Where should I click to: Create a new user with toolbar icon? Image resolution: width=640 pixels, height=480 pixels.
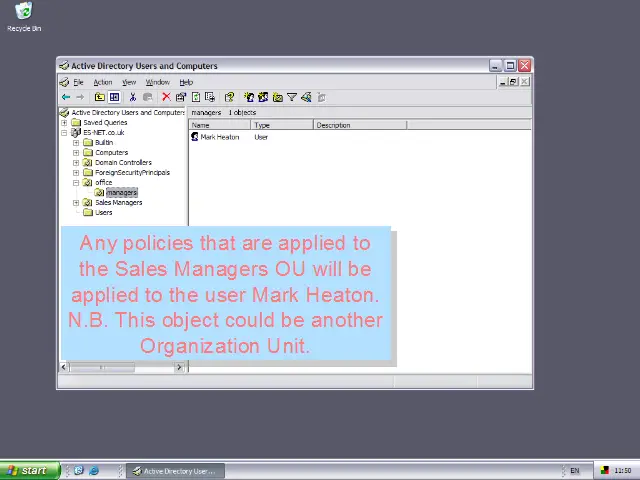coord(249,97)
